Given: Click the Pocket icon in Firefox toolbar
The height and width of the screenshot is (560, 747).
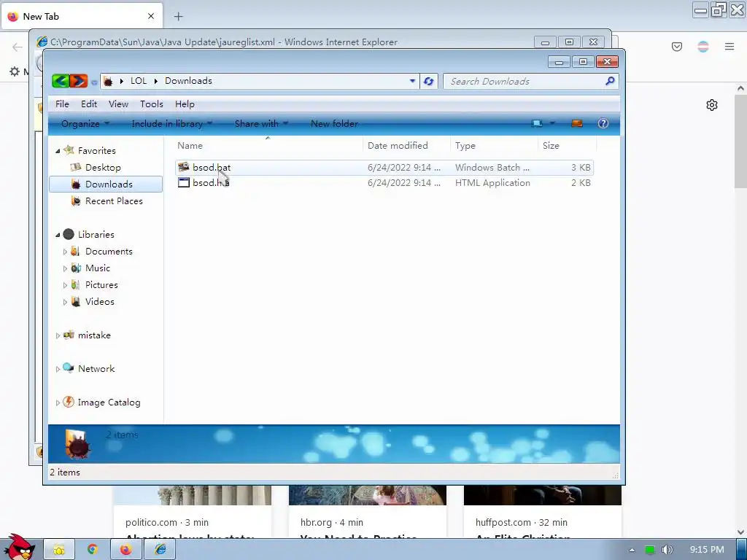Looking at the screenshot, I should [x=676, y=46].
